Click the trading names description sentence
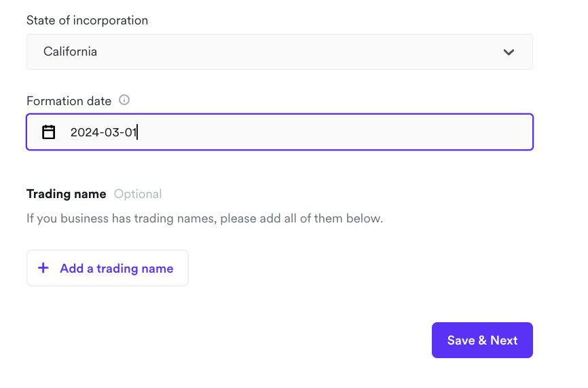This screenshot has height=388, width=588. (204, 219)
